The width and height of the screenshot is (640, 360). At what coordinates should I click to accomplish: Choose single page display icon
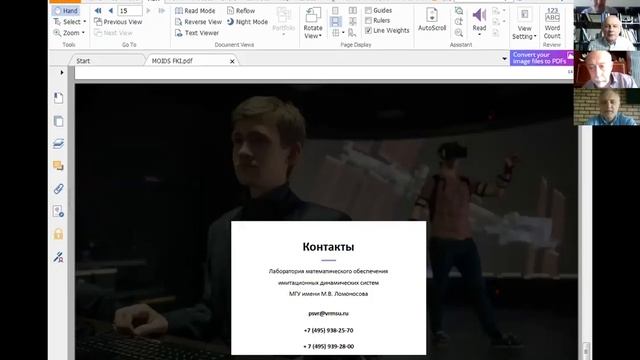pos(335,11)
